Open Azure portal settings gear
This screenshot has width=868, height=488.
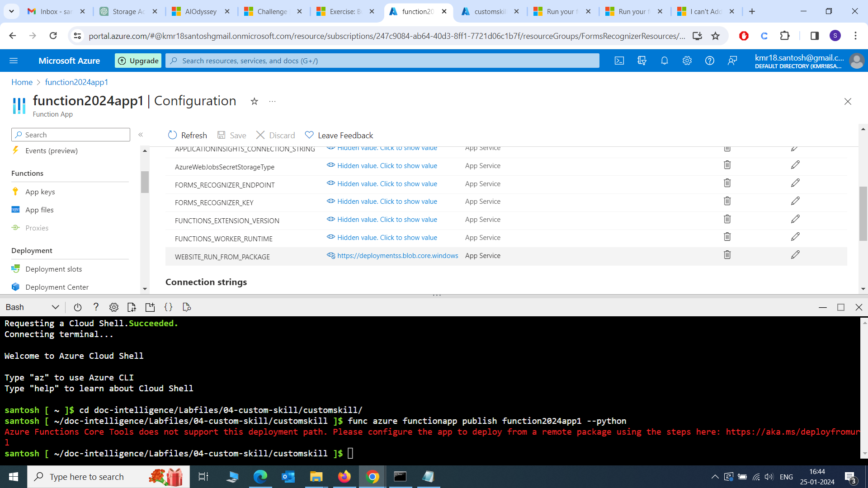(687, 61)
